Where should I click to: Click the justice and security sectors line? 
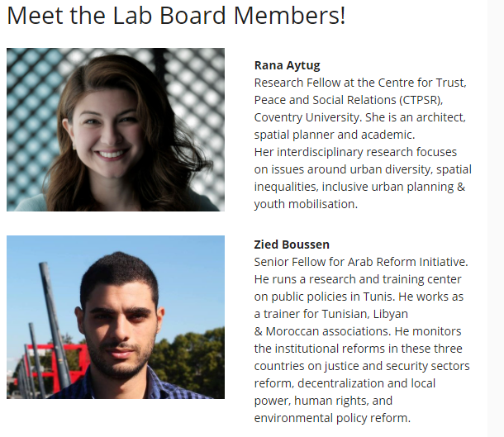(x=362, y=366)
